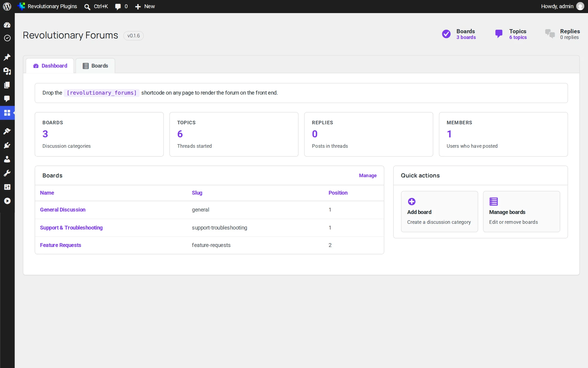The height and width of the screenshot is (368, 588).
Task: Click the header Boards checkmark icon
Action: (x=446, y=34)
